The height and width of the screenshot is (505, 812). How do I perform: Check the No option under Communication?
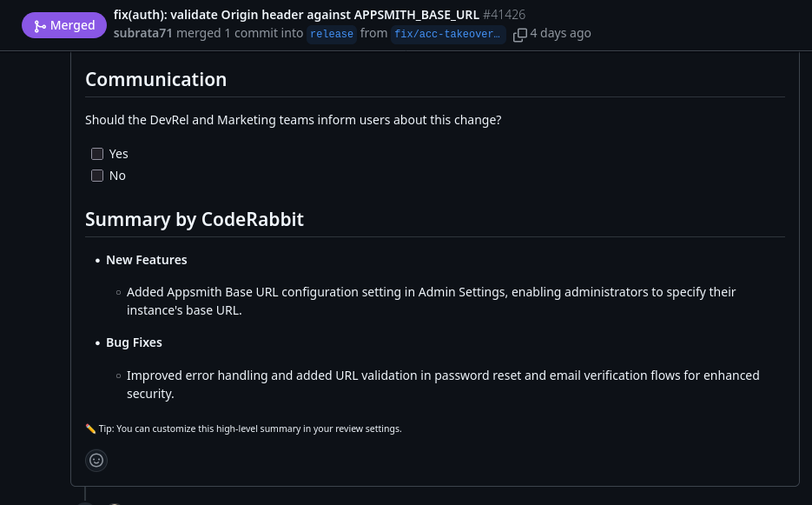point(97,176)
